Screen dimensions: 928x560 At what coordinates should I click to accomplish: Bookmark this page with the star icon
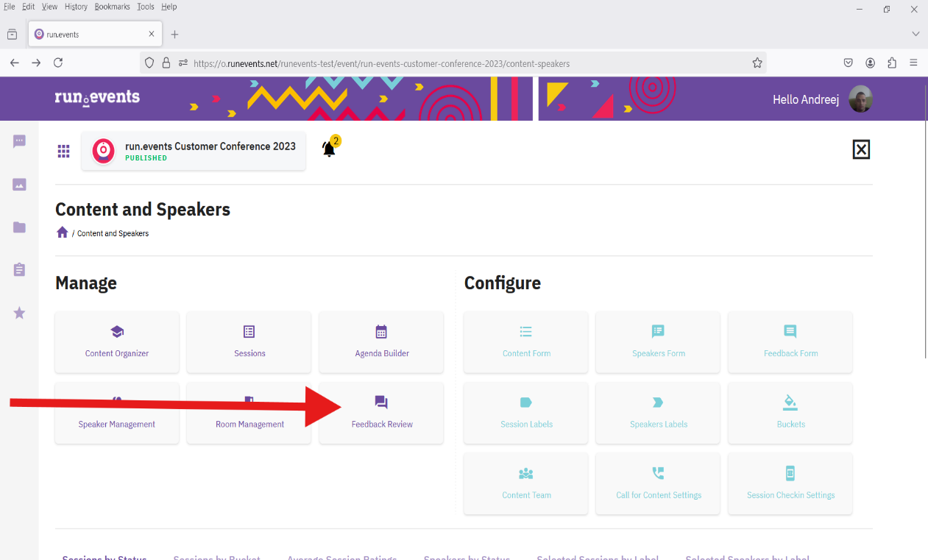[x=757, y=63]
